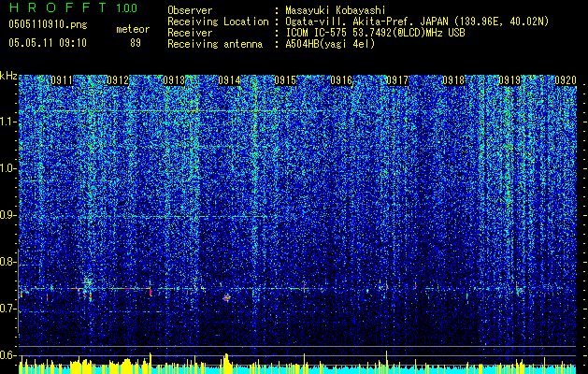
Task: Click the 0.6 frequency axis label
Action: tap(8, 355)
